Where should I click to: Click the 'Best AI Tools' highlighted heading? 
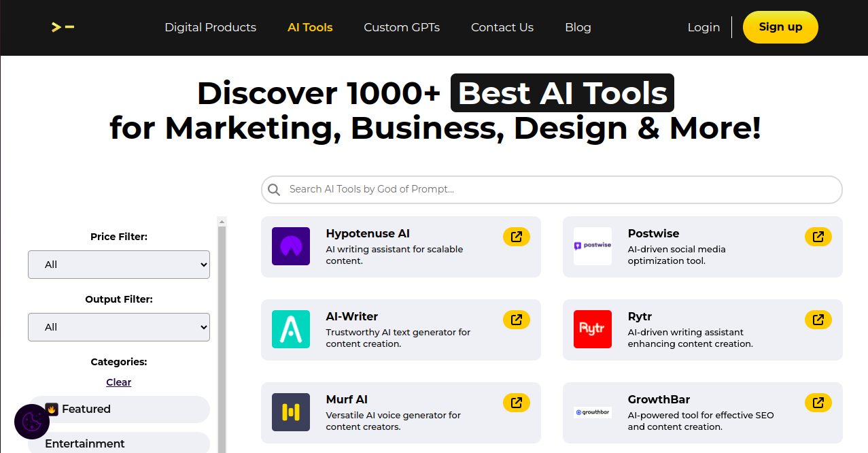pos(563,93)
